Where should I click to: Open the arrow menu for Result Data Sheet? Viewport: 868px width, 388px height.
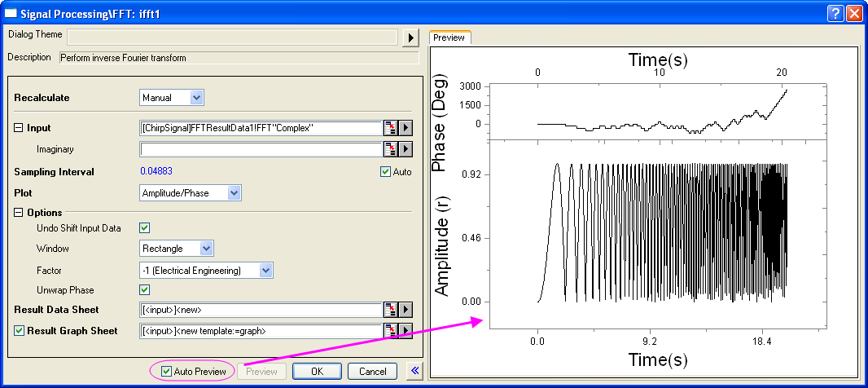click(x=406, y=309)
